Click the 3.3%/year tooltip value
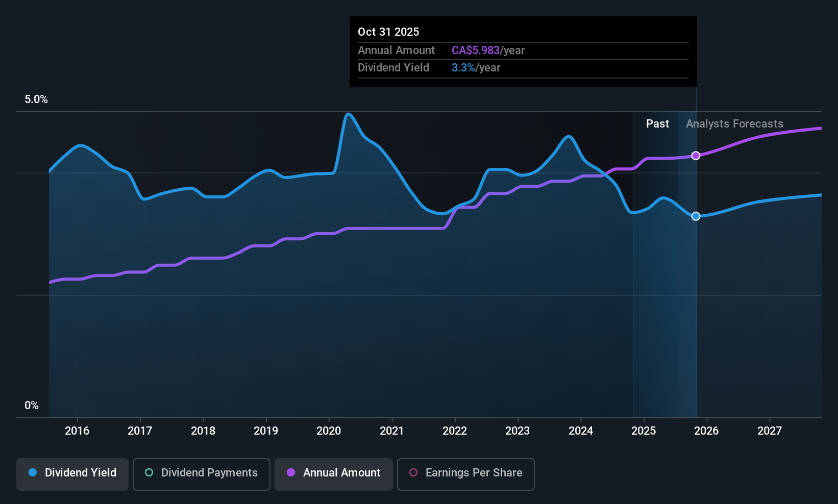This screenshot has width=838, height=504. [476, 68]
